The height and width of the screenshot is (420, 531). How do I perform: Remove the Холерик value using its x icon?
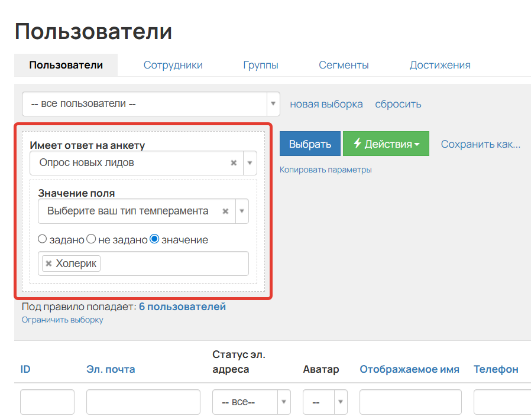(x=48, y=263)
